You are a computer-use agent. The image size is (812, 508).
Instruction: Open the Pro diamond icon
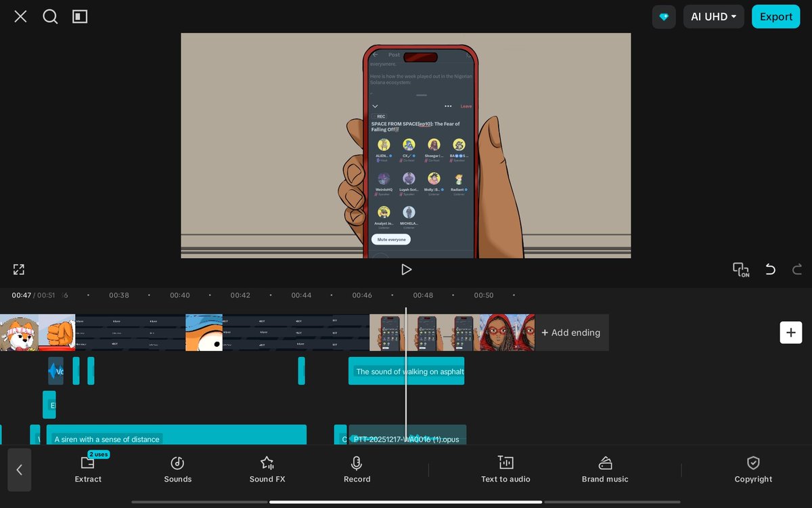click(664, 17)
